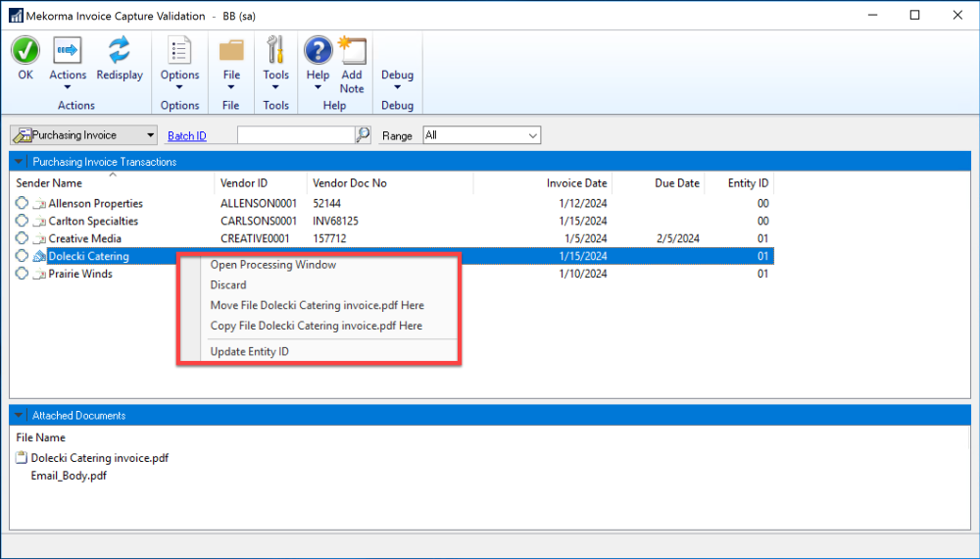This screenshot has width=980, height=559.
Task: Click invoice date 1/10/2024 for Prairie Winds
Action: (x=583, y=274)
